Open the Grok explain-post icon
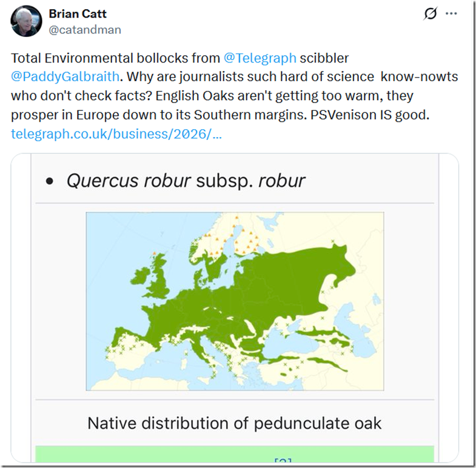 (430, 14)
